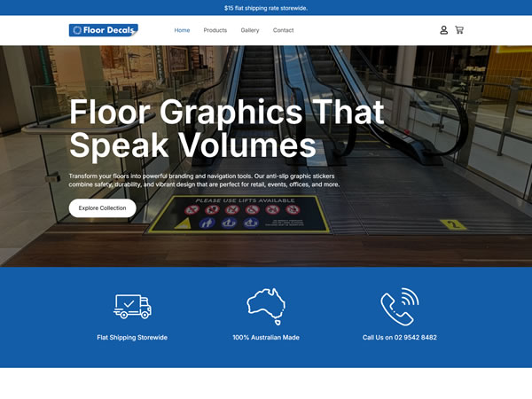
Task: Click the 100% Australian Made text
Action: (x=266, y=337)
